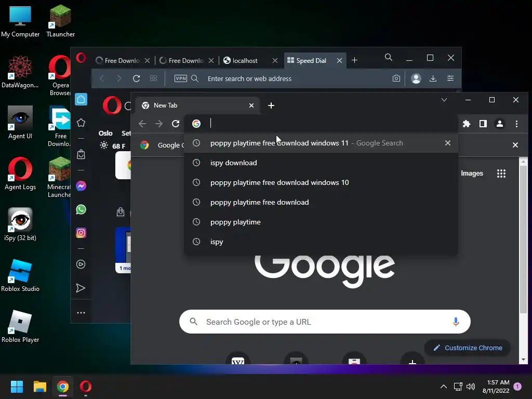Select 'ispy' history suggestion
This screenshot has width=532, height=399.
[x=321, y=242]
